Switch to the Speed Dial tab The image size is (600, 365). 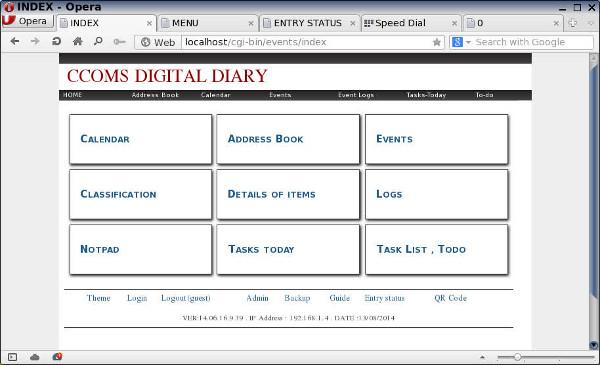410,23
